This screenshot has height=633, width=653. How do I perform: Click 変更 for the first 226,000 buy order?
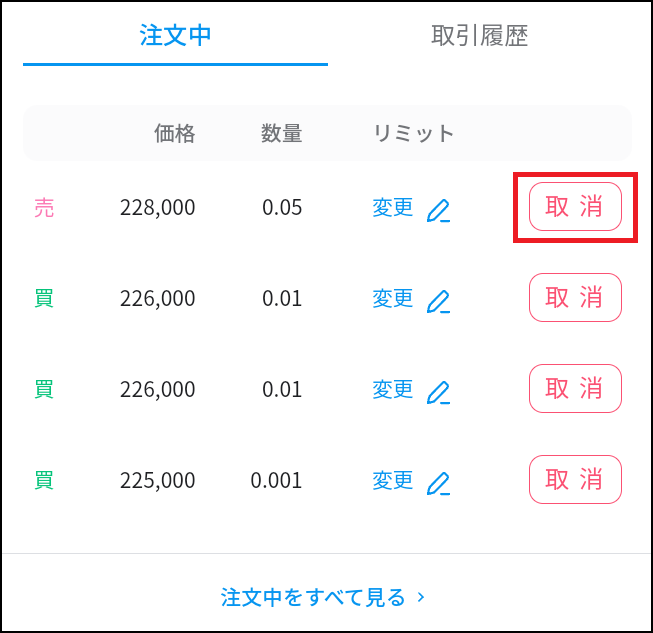[392, 298]
